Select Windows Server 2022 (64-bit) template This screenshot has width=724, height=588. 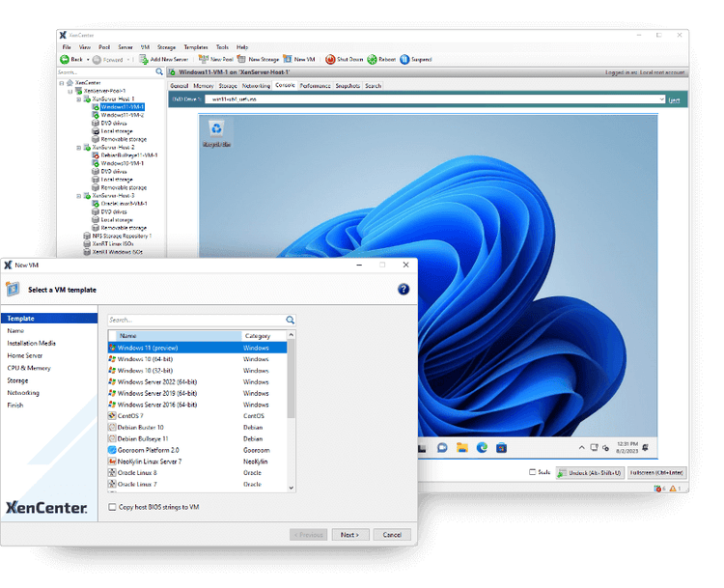click(x=197, y=381)
